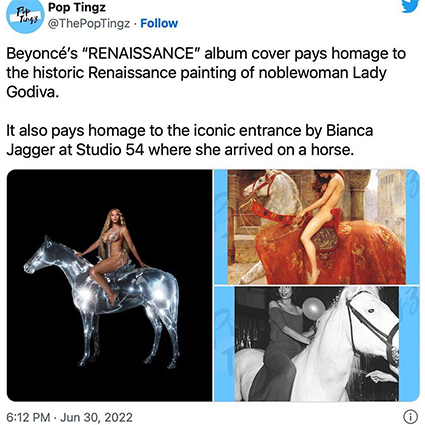Open the black-and-white white horse photo
The height and width of the screenshot is (425, 425).
(317, 344)
